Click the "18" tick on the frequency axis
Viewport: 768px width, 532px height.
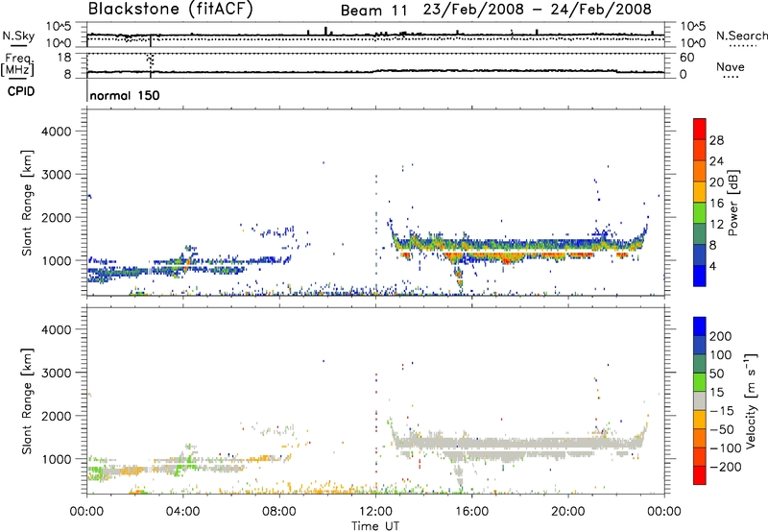[64, 58]
